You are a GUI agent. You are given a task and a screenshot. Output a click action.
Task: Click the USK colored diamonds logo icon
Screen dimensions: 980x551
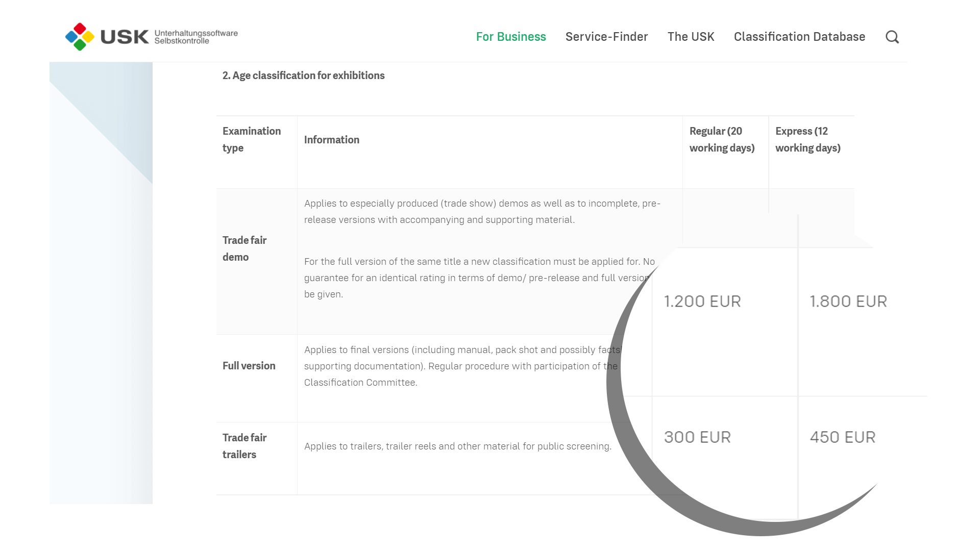tap(80, 37)
